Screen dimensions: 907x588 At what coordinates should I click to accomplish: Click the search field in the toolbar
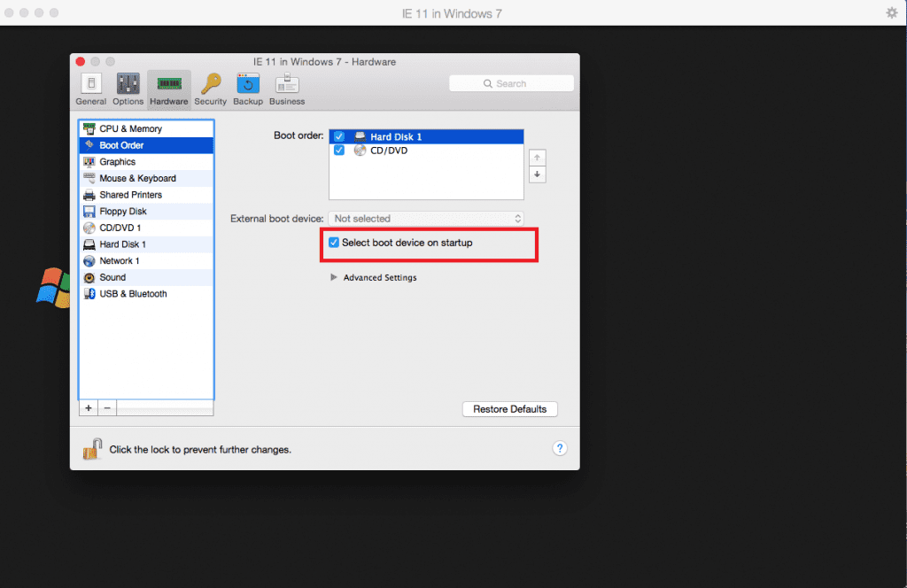point(511,82)
